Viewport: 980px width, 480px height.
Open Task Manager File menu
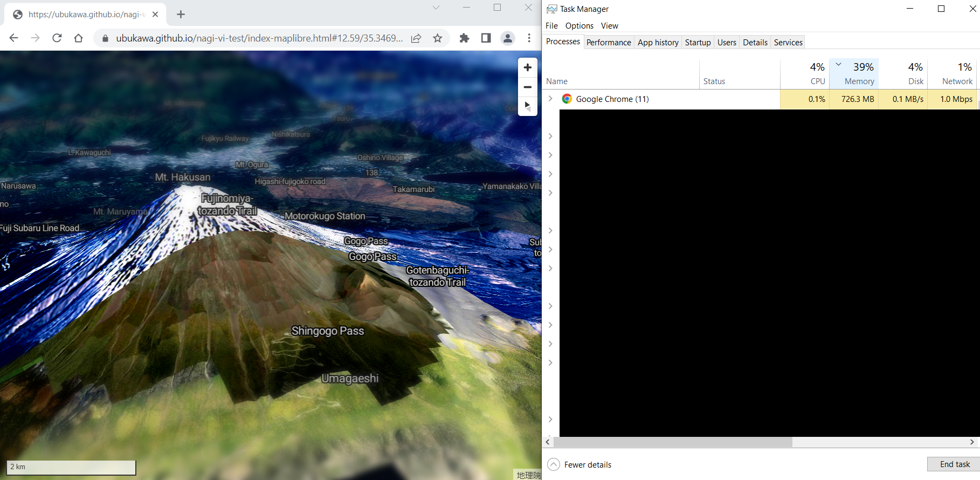[x=551, y=26]
